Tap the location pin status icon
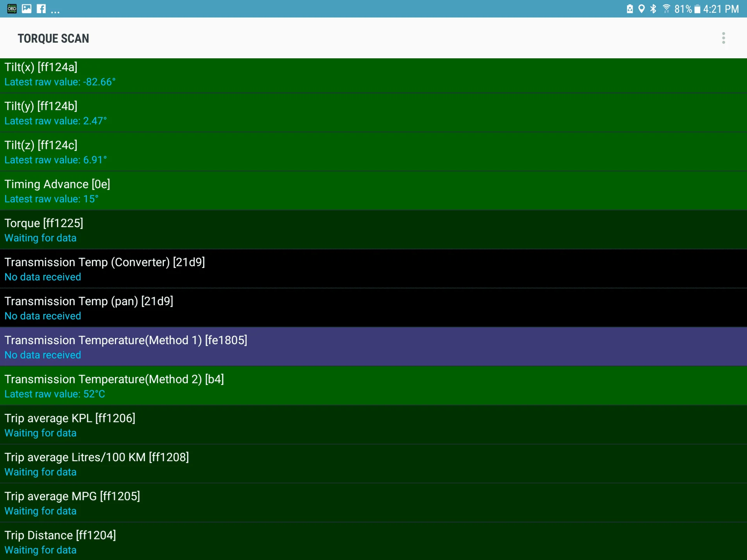747x560 pixels. point(642,9)
